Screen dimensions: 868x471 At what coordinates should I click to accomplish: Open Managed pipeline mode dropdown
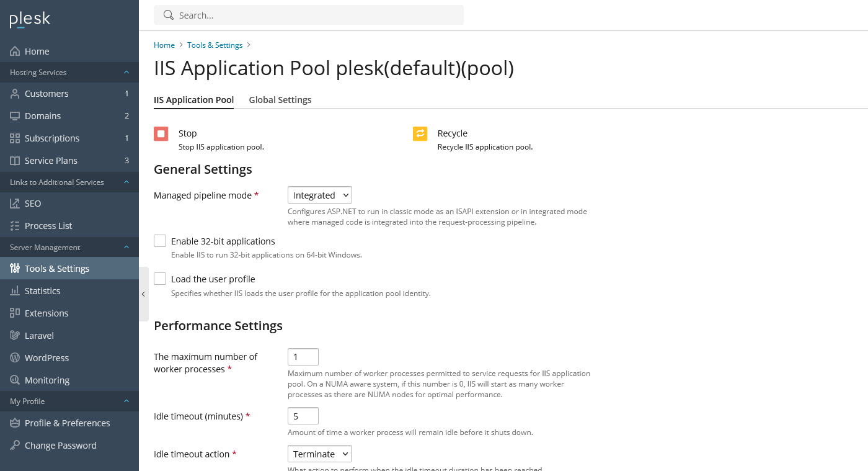click(319, 195)
